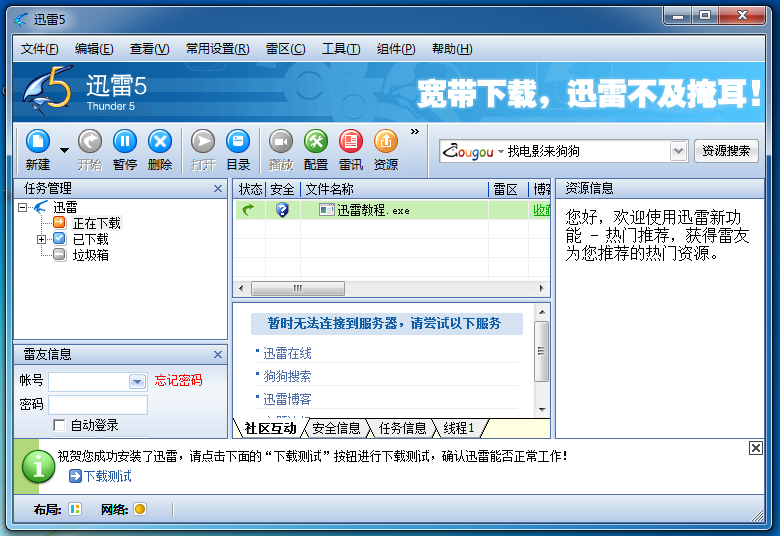This screenshot has width=780, height=536.
Task: Open the 狗狗搜索 link
Action: [x=287, y=376]
